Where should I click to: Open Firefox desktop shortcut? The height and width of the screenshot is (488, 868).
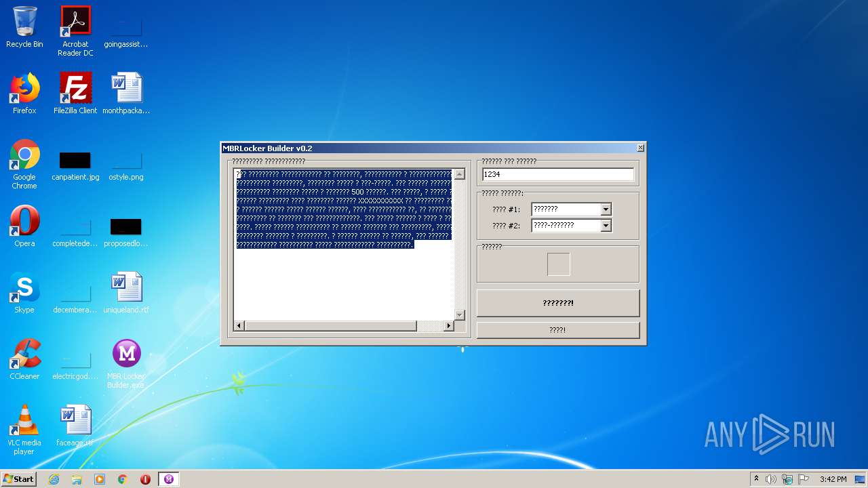[24, 94]
